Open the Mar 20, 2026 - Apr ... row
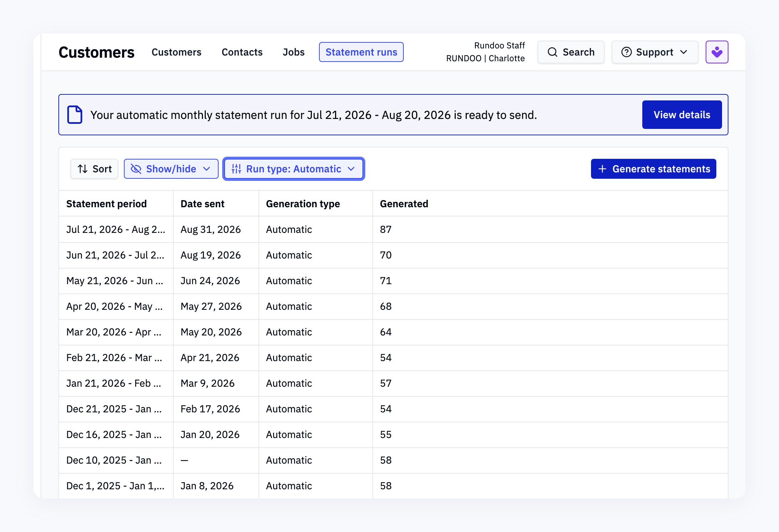The width and height of the screenshot is (779, 532). 393,332
